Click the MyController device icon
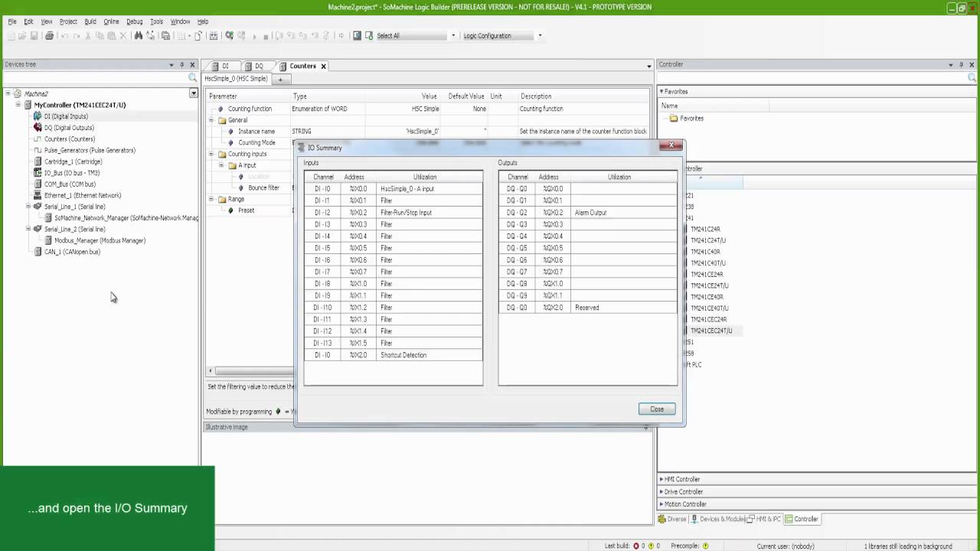980x551 pixels. click(28, 105)
